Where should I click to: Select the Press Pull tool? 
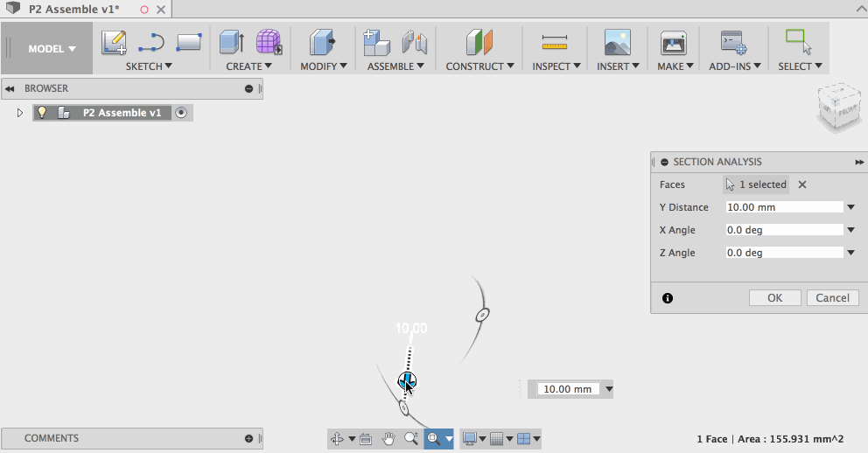(322, 43)
